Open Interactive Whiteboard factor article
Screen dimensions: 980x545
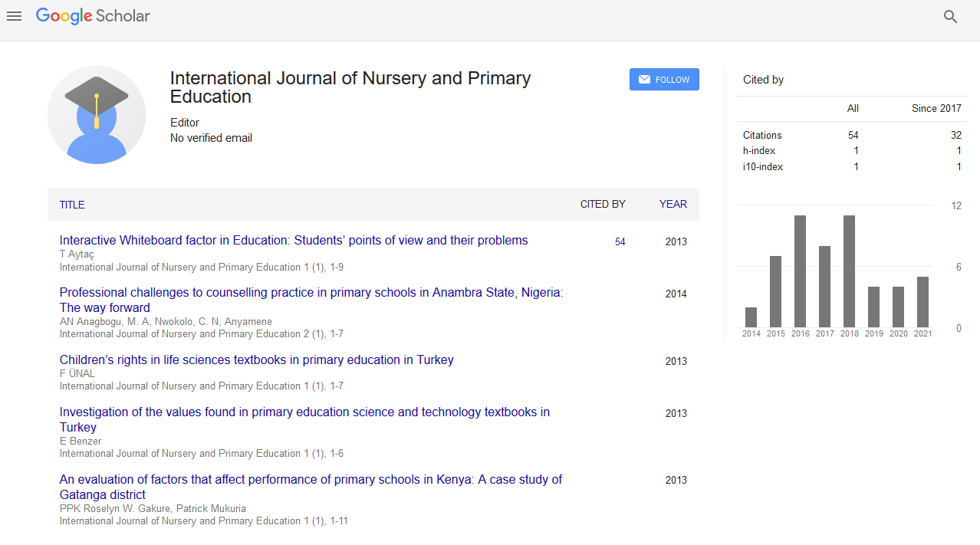(x=294, y=241)
